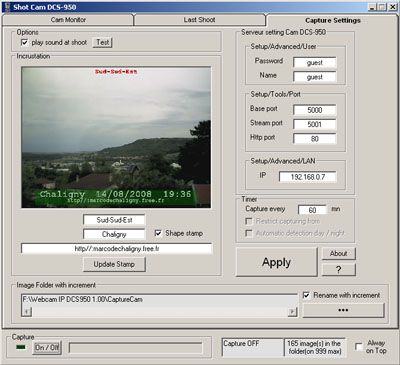
Task: Select the Capture Settings tab
Action: (332, 20)
